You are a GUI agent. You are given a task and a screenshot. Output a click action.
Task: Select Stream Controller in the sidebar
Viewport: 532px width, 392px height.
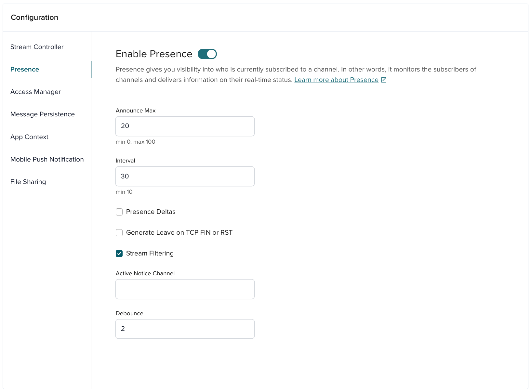click(x=37, y=47)
